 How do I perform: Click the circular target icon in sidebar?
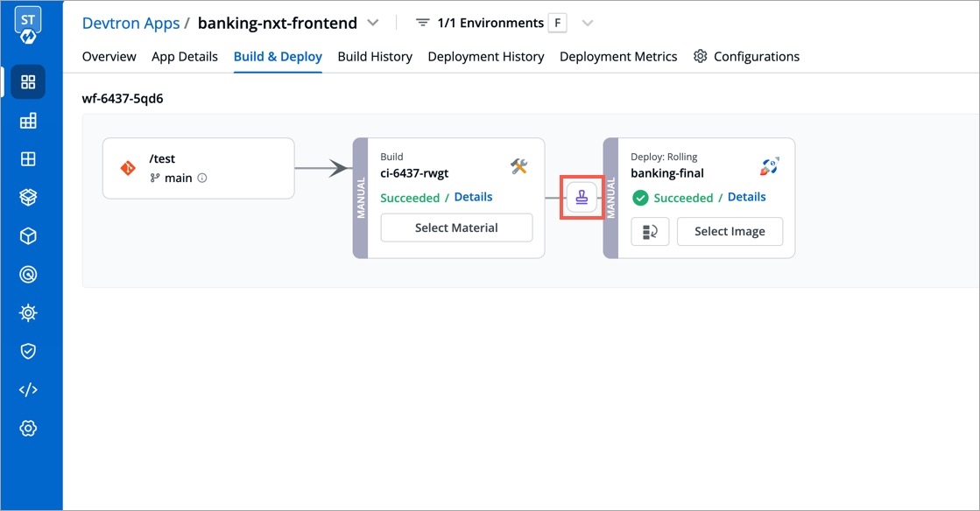click(28, 275)
